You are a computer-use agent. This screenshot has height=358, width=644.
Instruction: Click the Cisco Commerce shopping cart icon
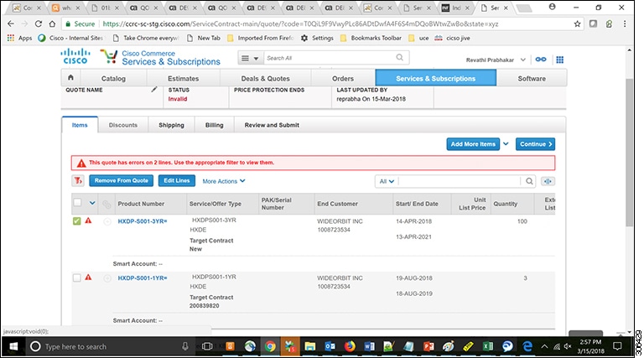click(109, 56)
